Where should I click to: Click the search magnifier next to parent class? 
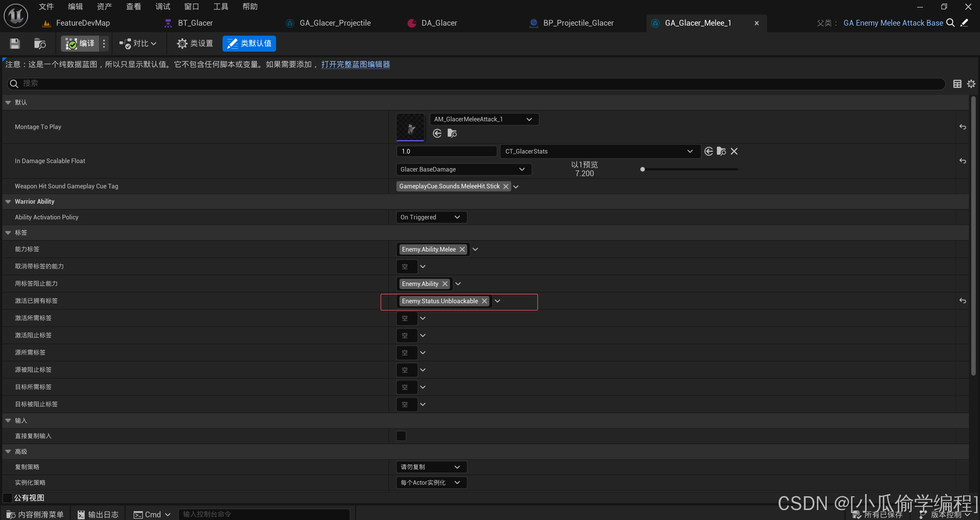[950, 23]
